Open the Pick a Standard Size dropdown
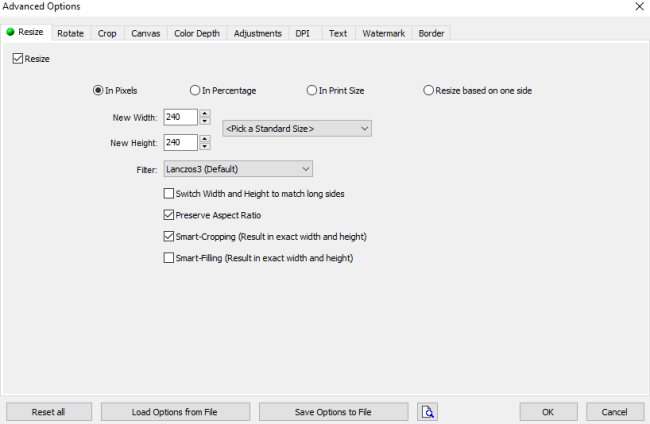650x424 pixels. click(x=297, y=128)
